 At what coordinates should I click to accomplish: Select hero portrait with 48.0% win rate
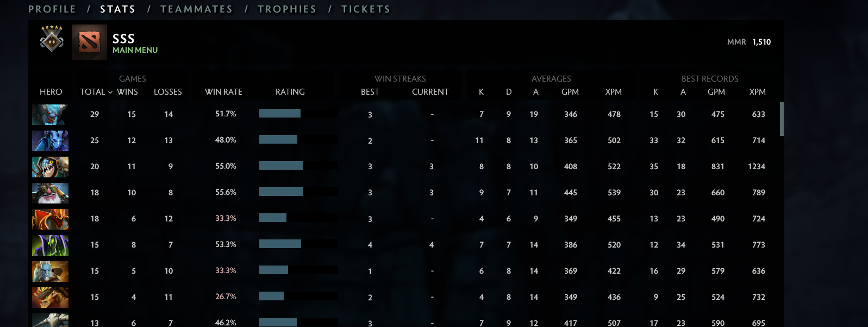(x=50, y=140)
